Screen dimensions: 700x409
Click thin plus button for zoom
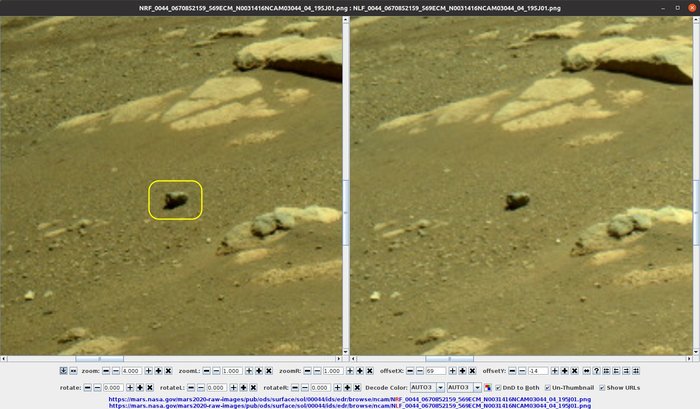point(148,371)
